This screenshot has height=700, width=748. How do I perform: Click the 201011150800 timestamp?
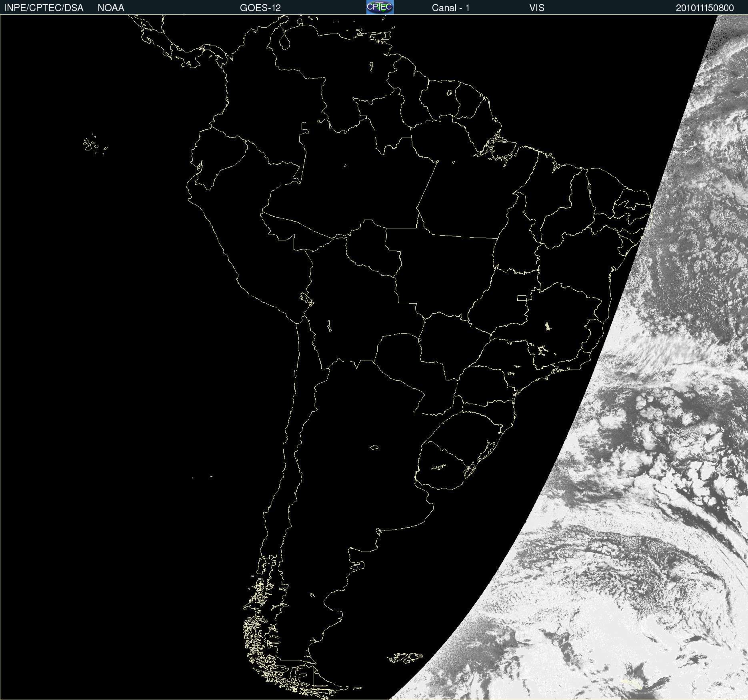[x=704, y=8]
